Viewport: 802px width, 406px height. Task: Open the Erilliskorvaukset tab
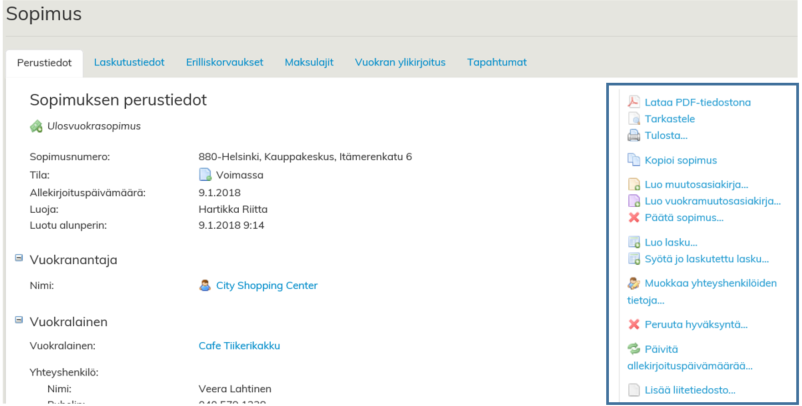pos(224,62)
